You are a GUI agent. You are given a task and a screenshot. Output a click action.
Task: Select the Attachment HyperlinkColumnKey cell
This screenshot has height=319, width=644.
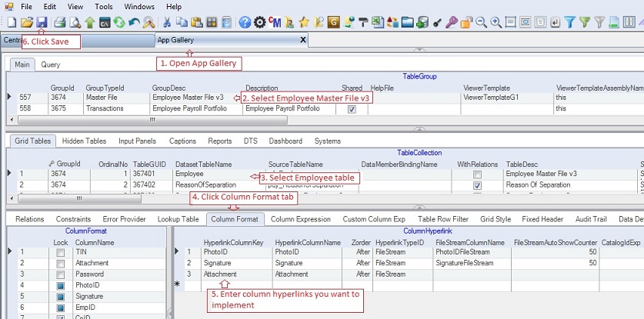pos(236,274)
